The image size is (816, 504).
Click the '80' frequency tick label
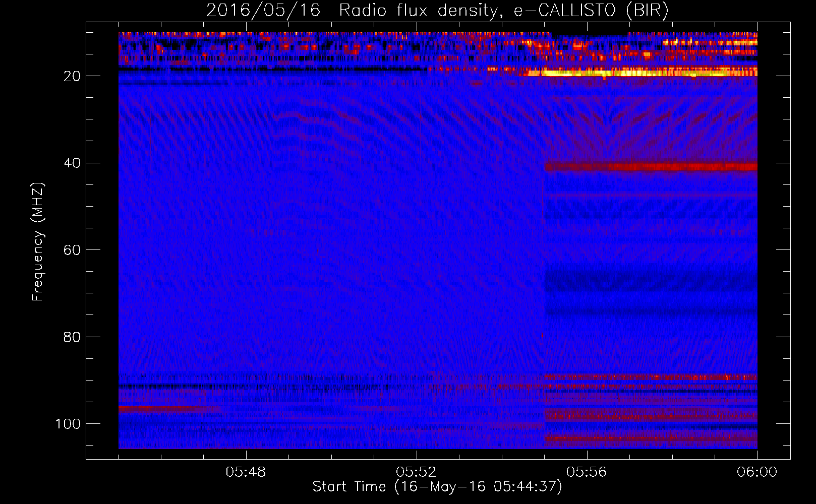72,337
